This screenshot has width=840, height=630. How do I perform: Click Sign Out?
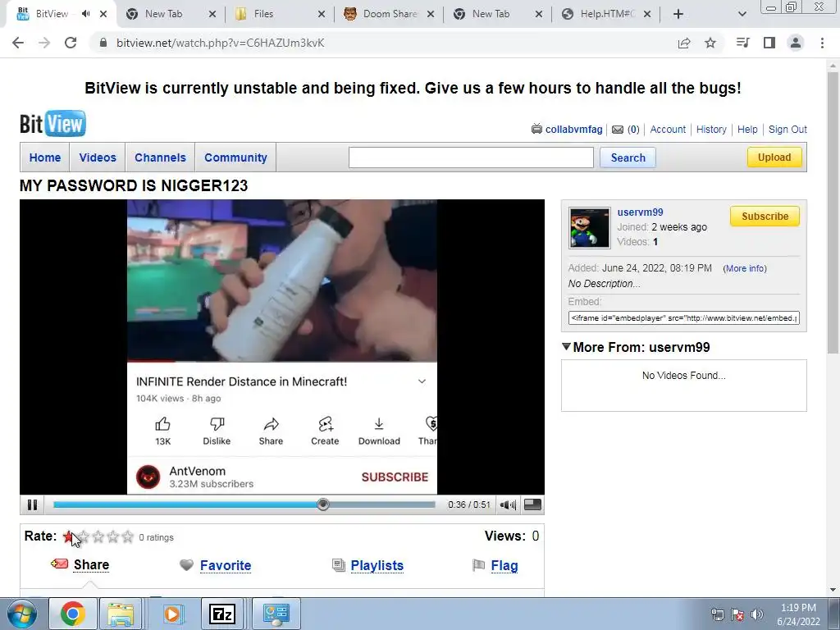pos(787,129)
